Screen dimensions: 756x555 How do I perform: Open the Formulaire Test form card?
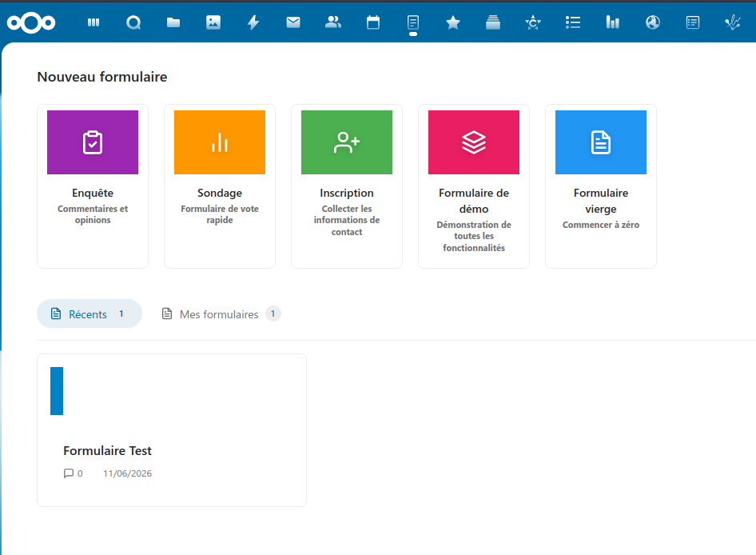click(172, 430)
